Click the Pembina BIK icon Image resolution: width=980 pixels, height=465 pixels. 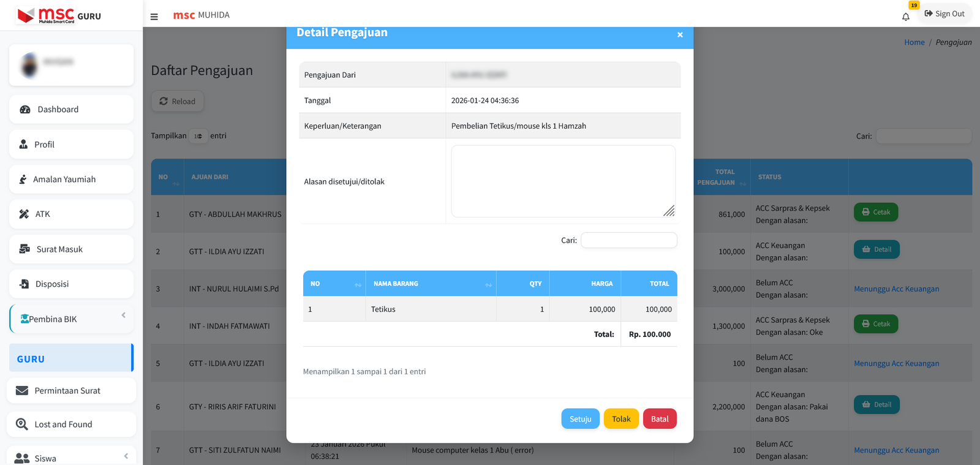(x=24, y=319)
